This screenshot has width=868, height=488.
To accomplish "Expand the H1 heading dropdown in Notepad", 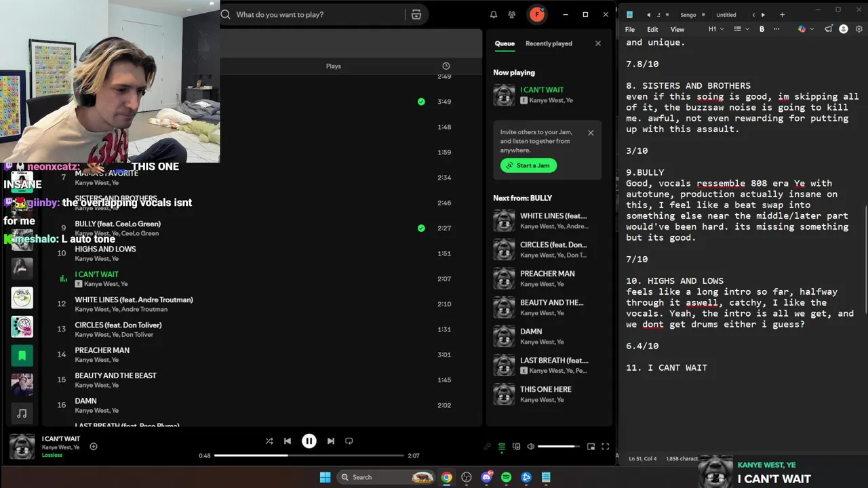I will pyautogui.click(x=717, y=29).
